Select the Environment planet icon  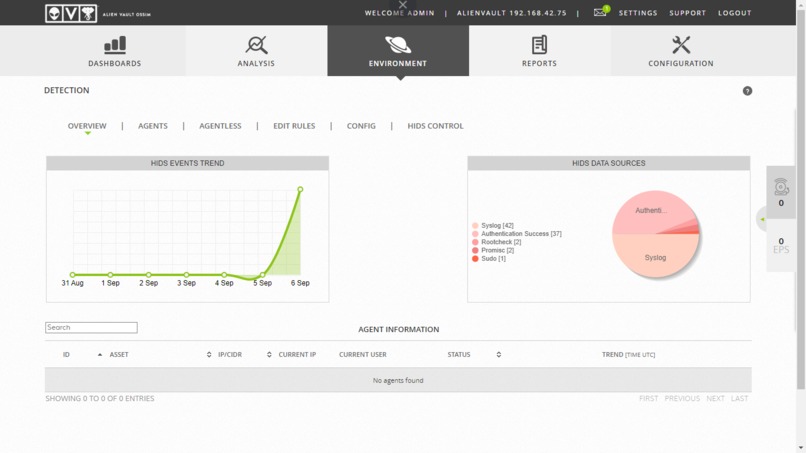click(x=398, y=45)
